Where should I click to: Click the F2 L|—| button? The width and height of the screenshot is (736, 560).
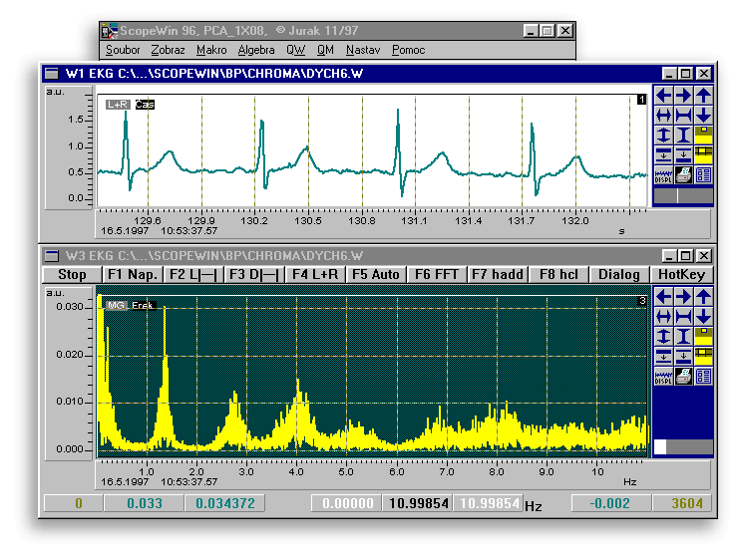click(193, 274)
